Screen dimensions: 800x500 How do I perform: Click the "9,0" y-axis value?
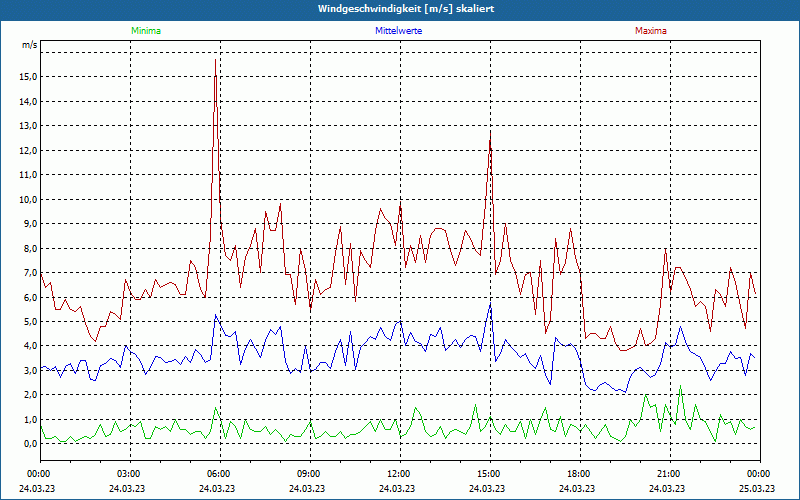point(31,224)
